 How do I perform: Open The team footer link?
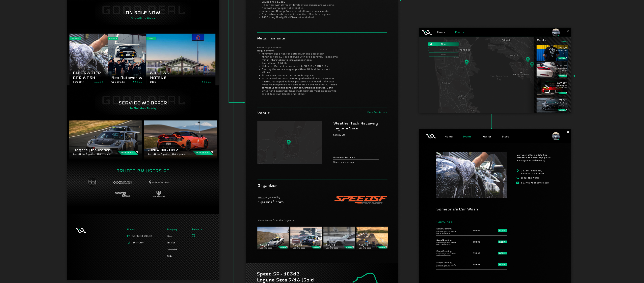coord(171,243)
